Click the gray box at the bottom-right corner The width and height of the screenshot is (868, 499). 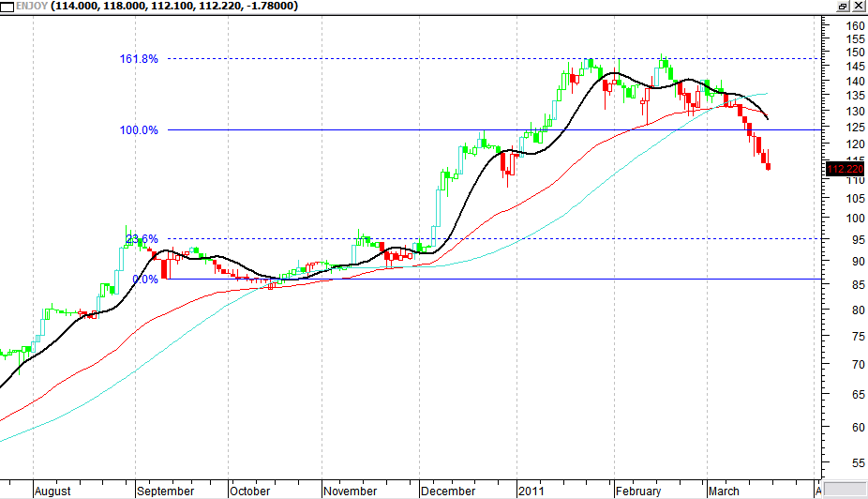846,489
